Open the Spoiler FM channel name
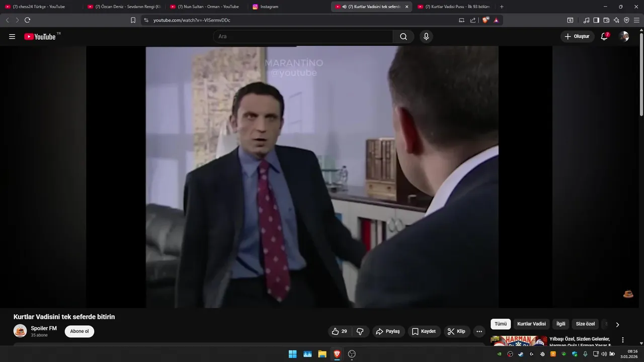The image size is (644, 362). pyautogui.click(x=44, y=328)
